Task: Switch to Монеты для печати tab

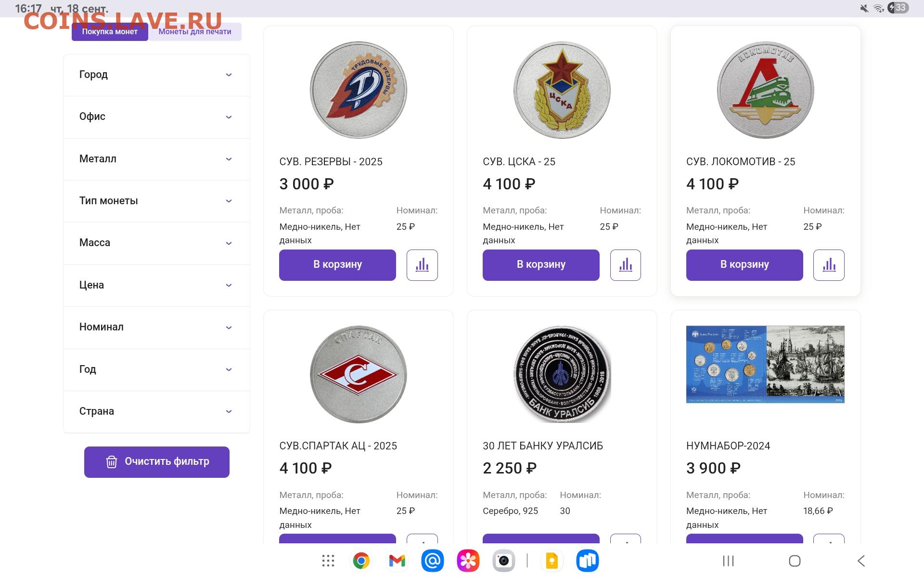Action: pyautogui.click(x=195, y=32)
